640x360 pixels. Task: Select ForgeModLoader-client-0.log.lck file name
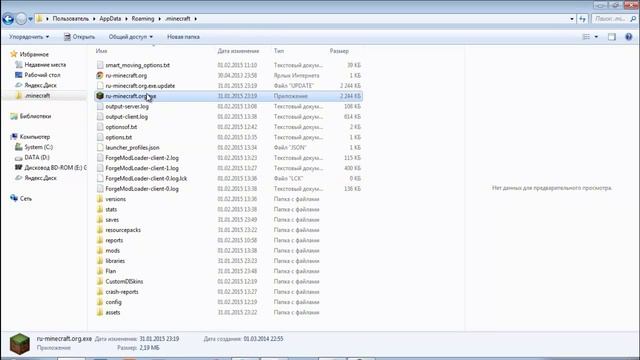pos(146,178)
